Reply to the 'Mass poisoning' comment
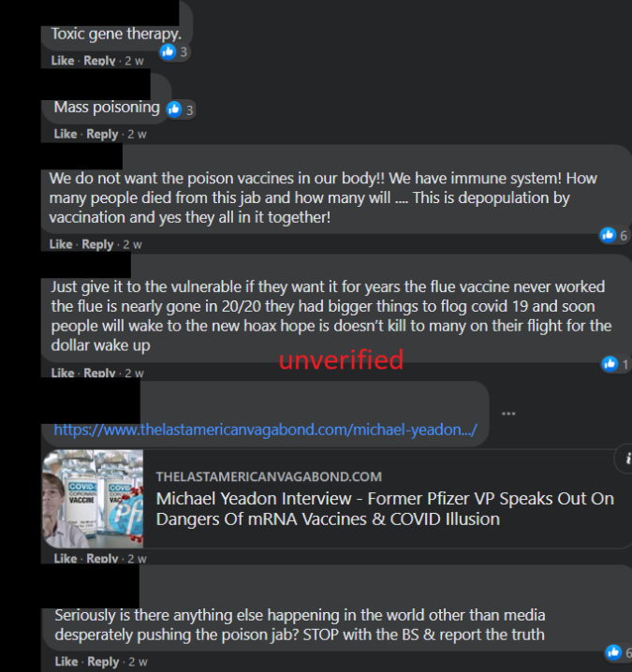The image size is (632, 672). (x=102, y=134)
